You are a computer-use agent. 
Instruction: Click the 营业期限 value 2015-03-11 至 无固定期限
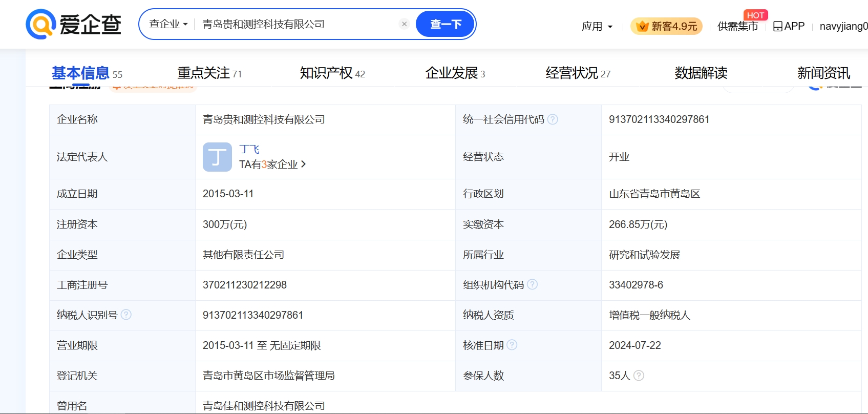click(262, 345)
